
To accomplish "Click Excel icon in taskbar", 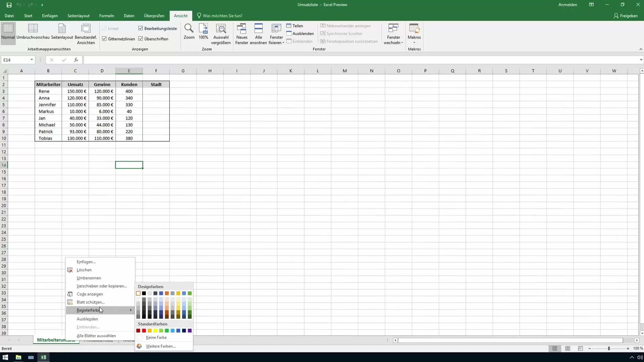I will tap(44, 357).
